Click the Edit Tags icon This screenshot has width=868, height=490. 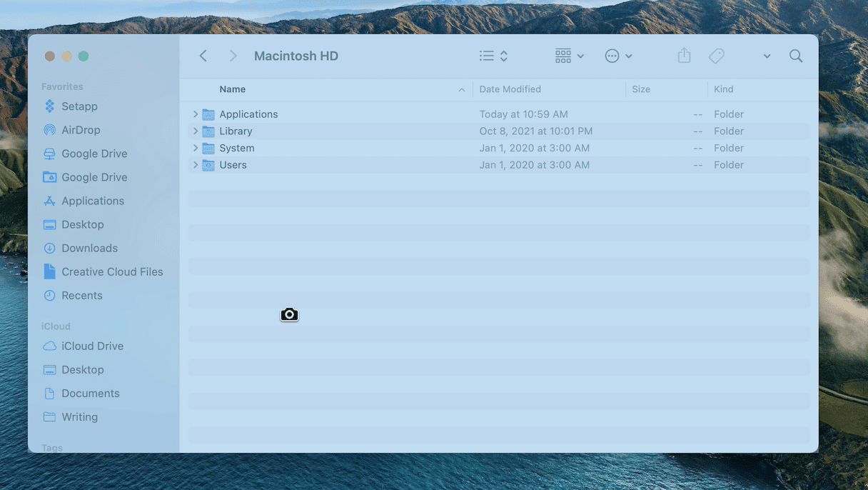pyautogui.click(x=717, y=56)
